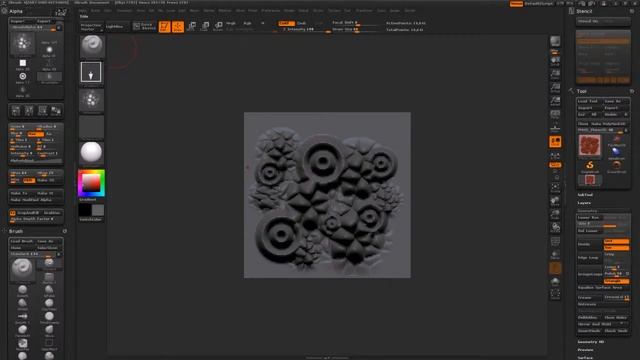Select the Scale transform icon on top shelf
This screenshot has height=360, width=640.
[205, 27]
